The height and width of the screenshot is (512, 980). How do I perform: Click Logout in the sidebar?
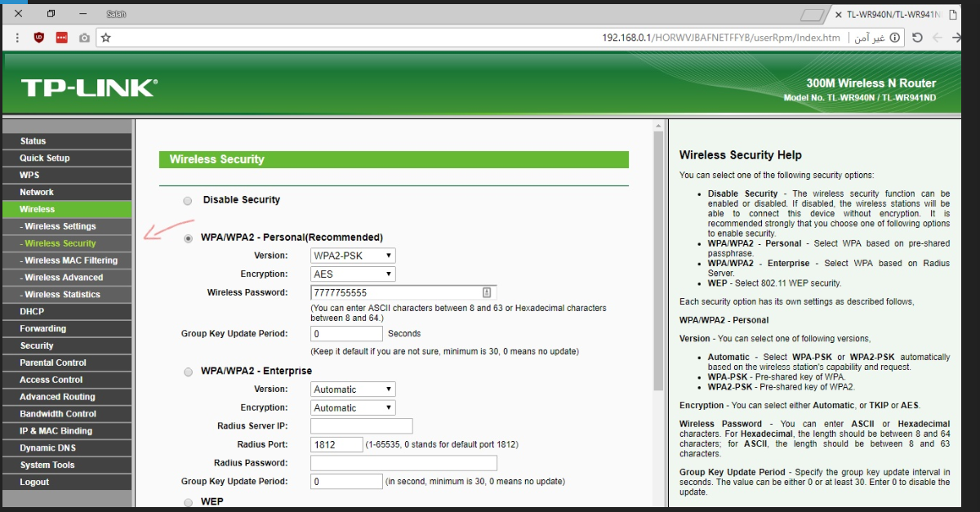(x=34, y=482)
